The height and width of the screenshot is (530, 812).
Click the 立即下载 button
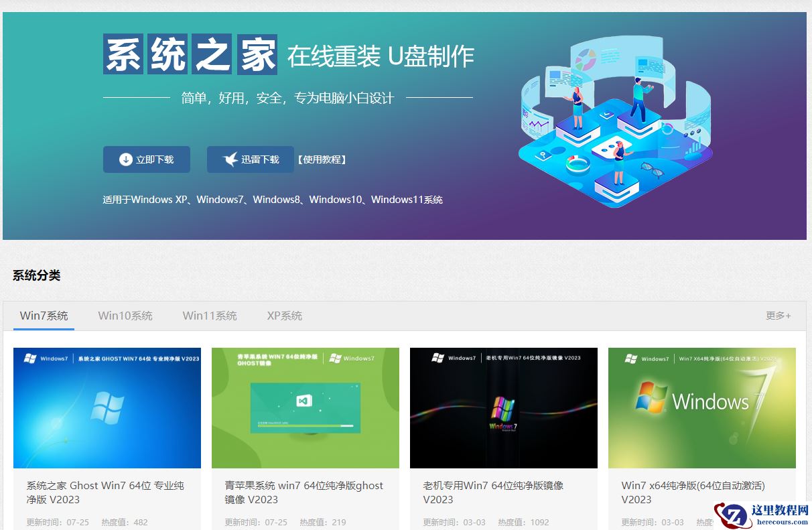click(146, 159)
